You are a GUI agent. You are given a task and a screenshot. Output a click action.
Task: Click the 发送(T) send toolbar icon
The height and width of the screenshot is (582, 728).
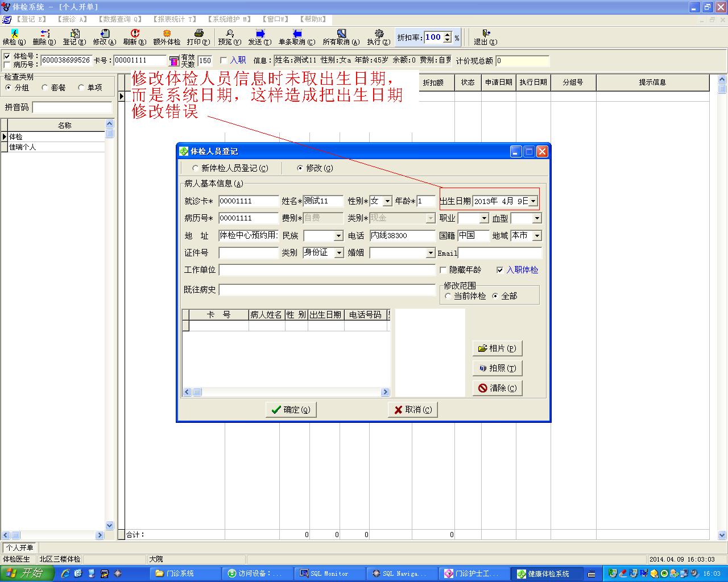pos(260,38)
